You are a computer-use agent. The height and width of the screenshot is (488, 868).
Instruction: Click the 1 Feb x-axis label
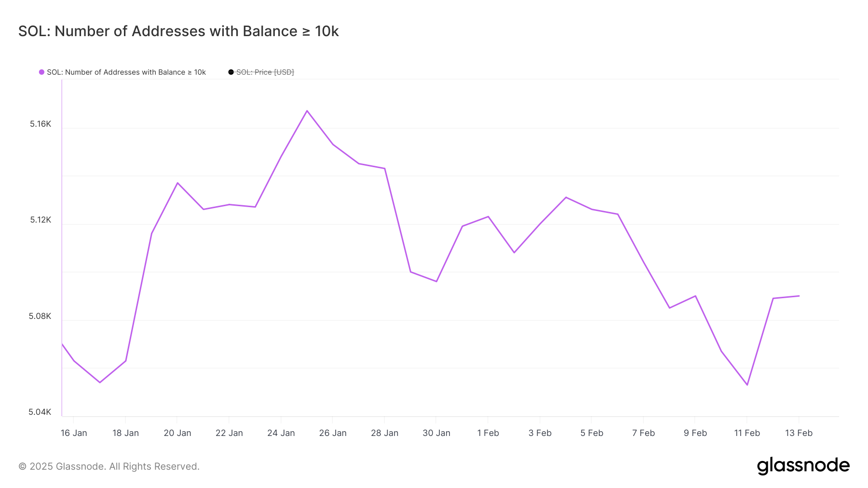488,433
